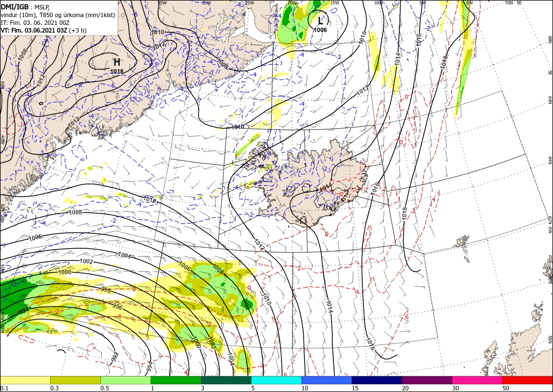Click the '1006' value beneath the L marker
The image size is (553, 392).
pos(320,30)
